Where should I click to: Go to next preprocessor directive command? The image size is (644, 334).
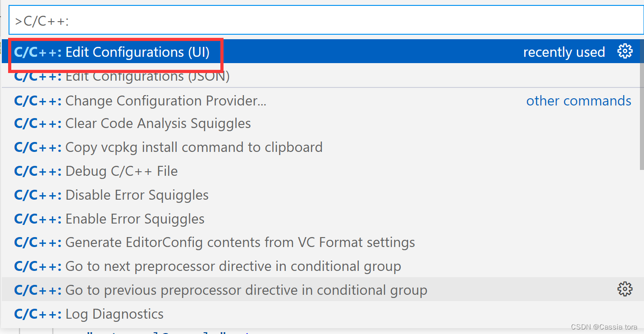pos(207,266)
